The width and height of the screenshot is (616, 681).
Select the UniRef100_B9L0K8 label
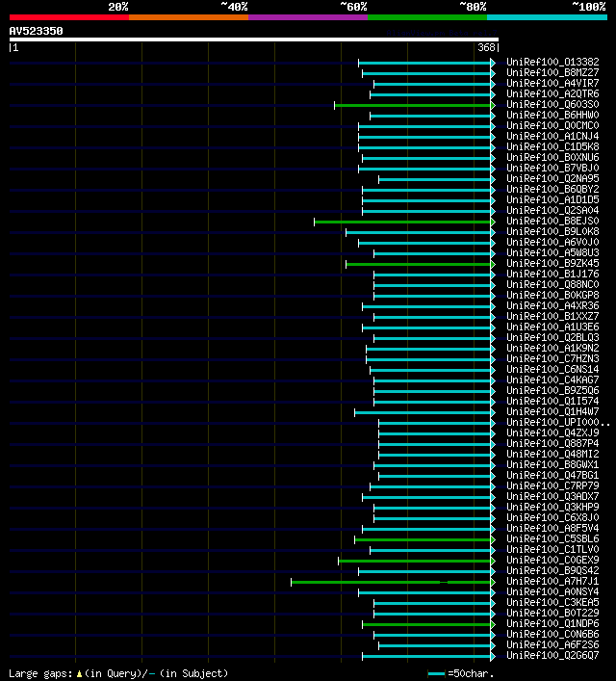[x=552, y=231]
